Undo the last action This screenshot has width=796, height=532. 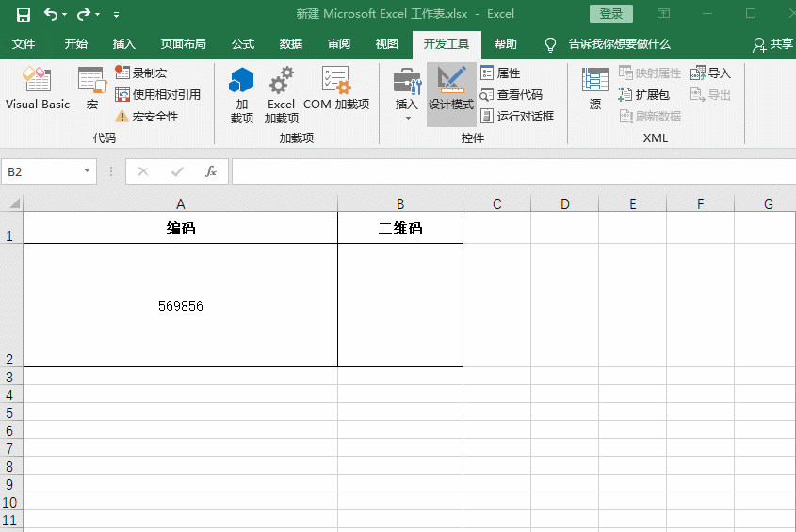(51, 14)
